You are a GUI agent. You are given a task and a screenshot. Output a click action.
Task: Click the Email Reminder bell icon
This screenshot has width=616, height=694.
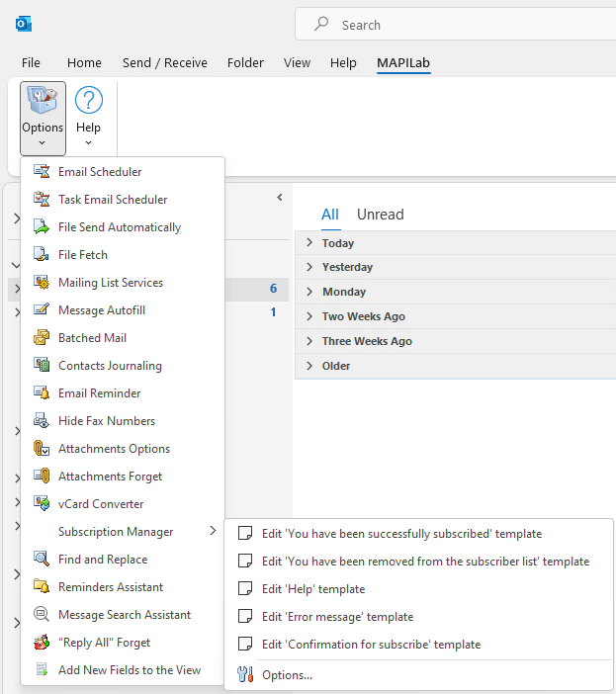[42, 393]
